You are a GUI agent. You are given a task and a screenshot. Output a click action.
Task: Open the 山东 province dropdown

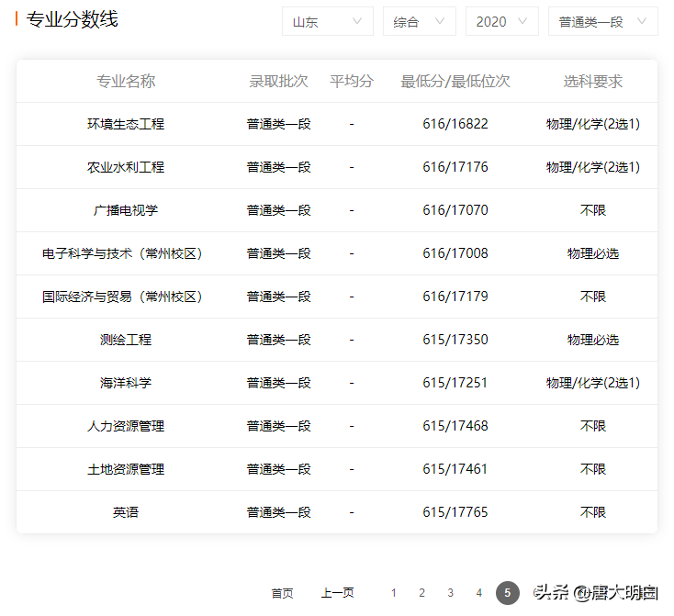pos(328,21)
